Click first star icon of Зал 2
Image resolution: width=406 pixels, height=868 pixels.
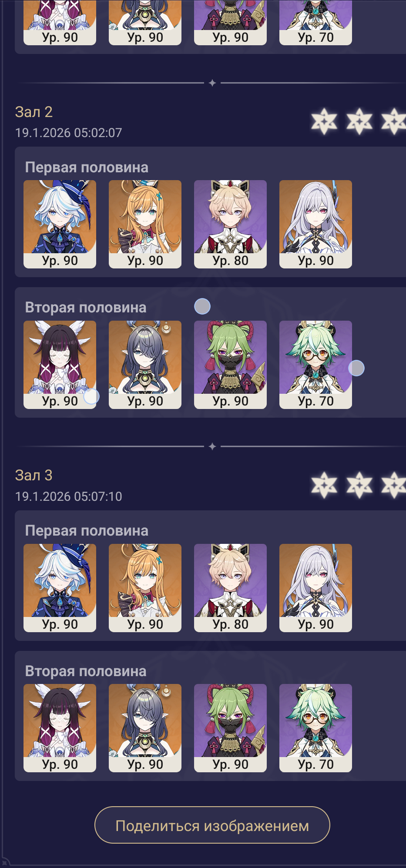pyautogui.click(x=324, y=121)
